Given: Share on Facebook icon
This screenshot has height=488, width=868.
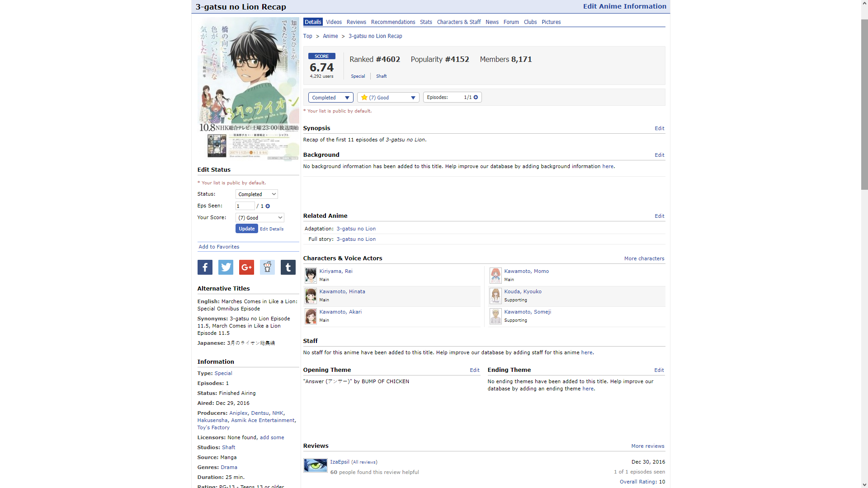Looking at the screenshot, I should tap(205, 267).
